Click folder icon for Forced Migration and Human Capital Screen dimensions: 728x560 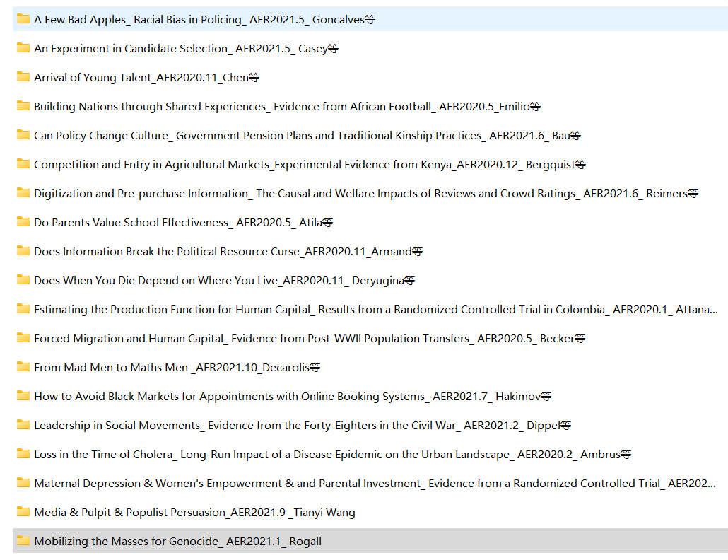(23, 338)
